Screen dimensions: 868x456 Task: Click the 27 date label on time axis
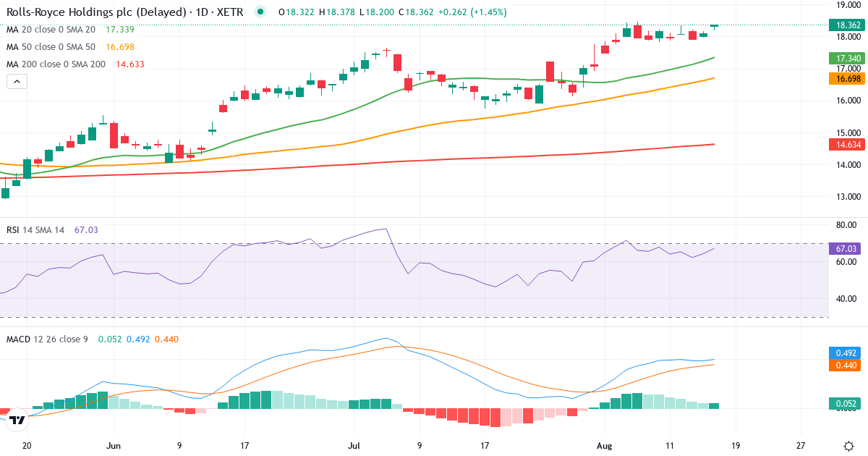click(x=801, y=446)
